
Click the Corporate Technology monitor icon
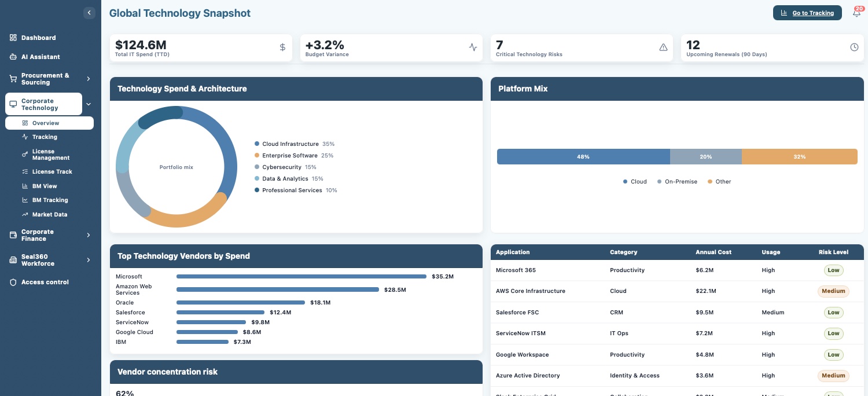[13, 104]
